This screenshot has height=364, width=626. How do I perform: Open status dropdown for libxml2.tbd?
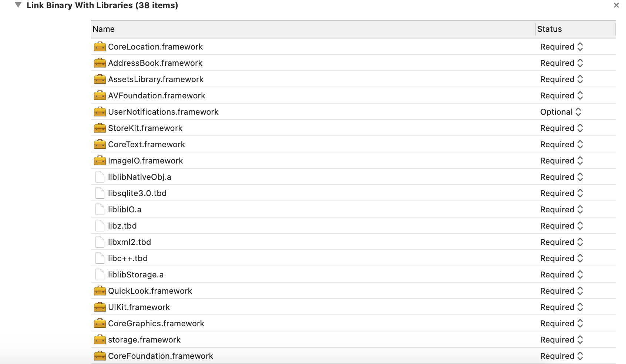562,242
